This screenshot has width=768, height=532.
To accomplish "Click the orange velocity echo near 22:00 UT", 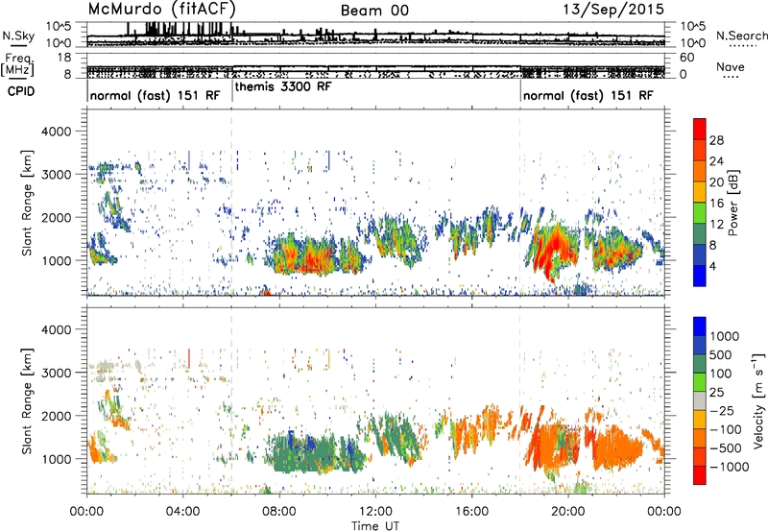I will (617, 448).
